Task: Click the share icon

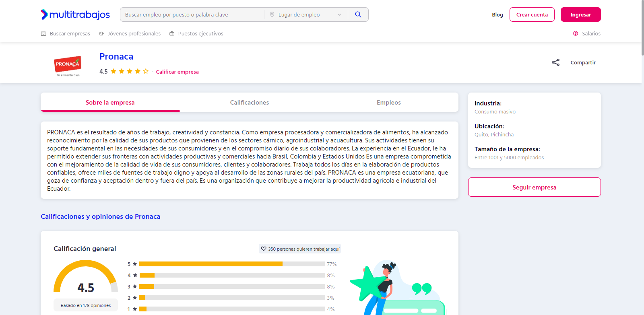Action: click(x=555, y=62)
